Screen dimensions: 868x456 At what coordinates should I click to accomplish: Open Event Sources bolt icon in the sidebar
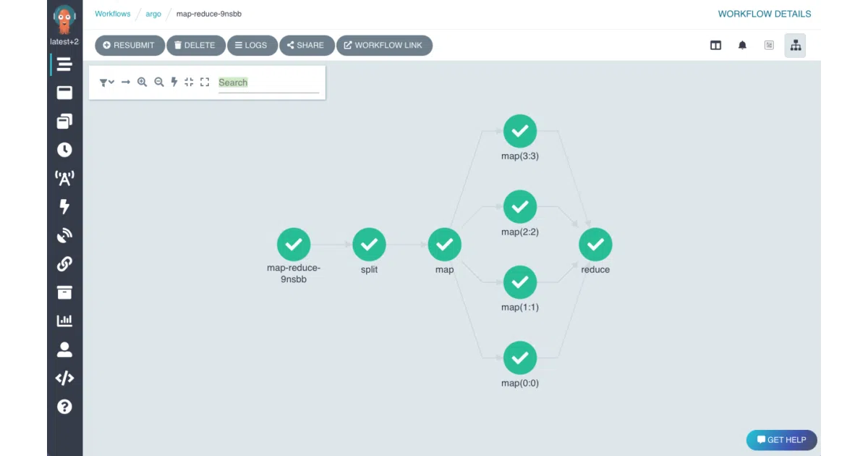(x=64, y=207)
